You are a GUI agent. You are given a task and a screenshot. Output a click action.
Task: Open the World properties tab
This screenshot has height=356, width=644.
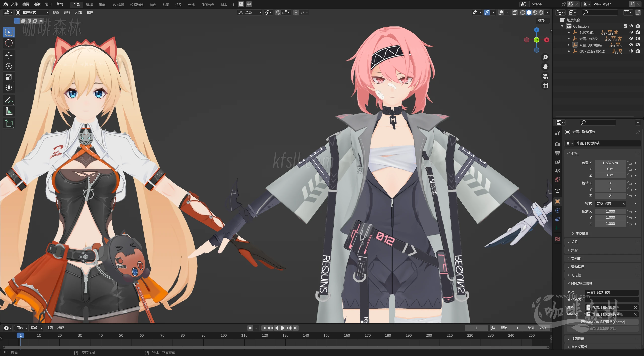tap(557, 179)
